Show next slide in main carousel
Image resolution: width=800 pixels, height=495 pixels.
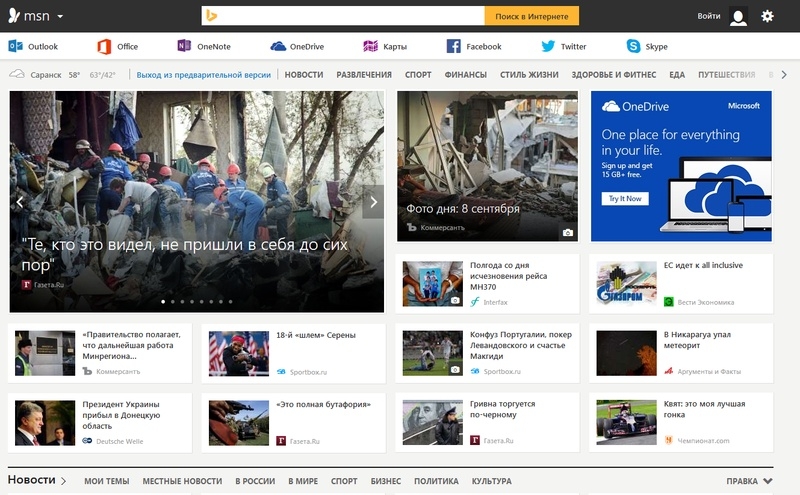coord(373,202)
